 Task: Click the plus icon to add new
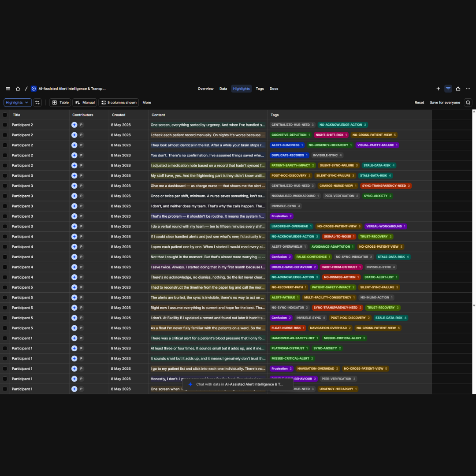pyautogui.click(x=438, y=89)
